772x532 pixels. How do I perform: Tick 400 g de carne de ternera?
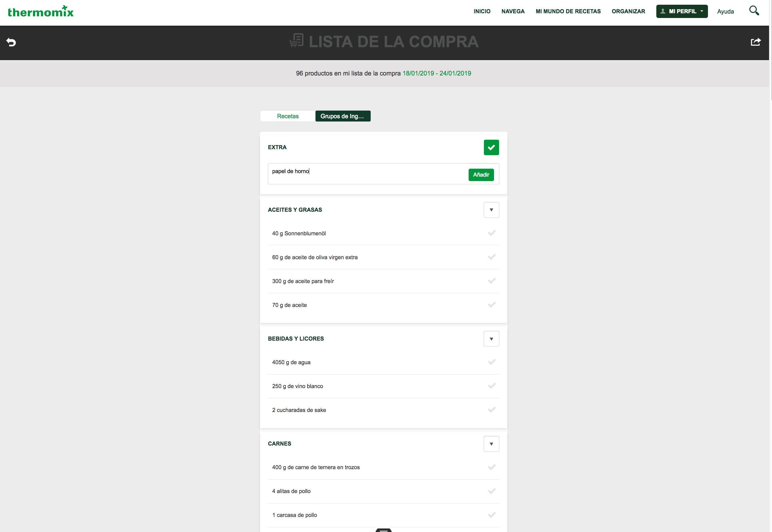click(x=492, y=467)
